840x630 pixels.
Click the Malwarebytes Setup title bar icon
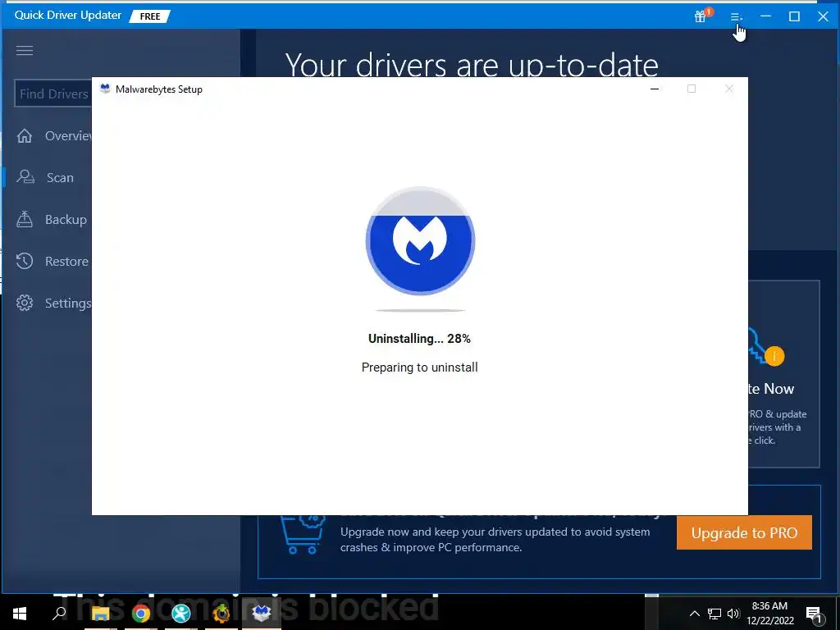click(105, 89)
